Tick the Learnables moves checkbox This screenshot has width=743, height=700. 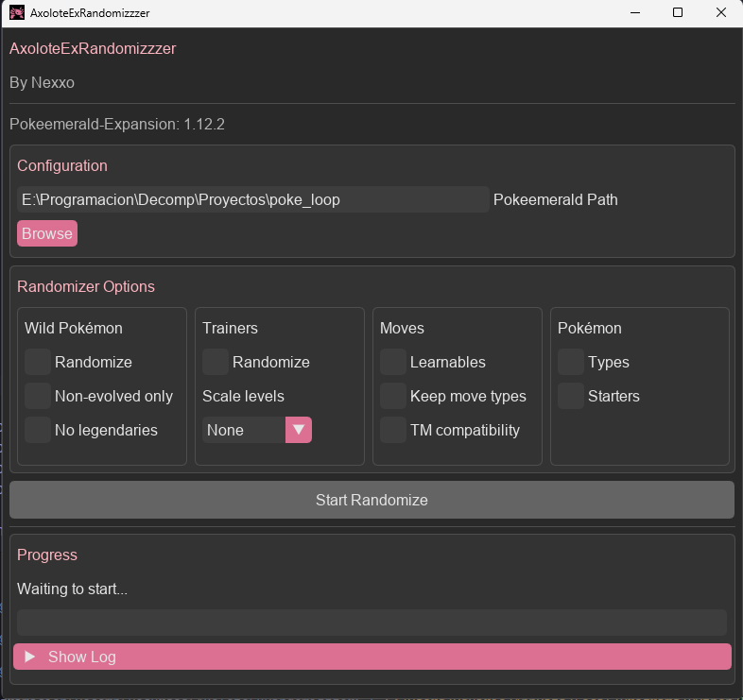click(393, 362)
